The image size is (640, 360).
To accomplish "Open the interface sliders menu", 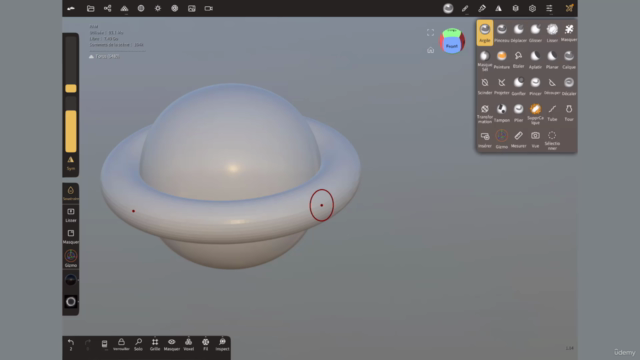I will (x=549, y=8).
